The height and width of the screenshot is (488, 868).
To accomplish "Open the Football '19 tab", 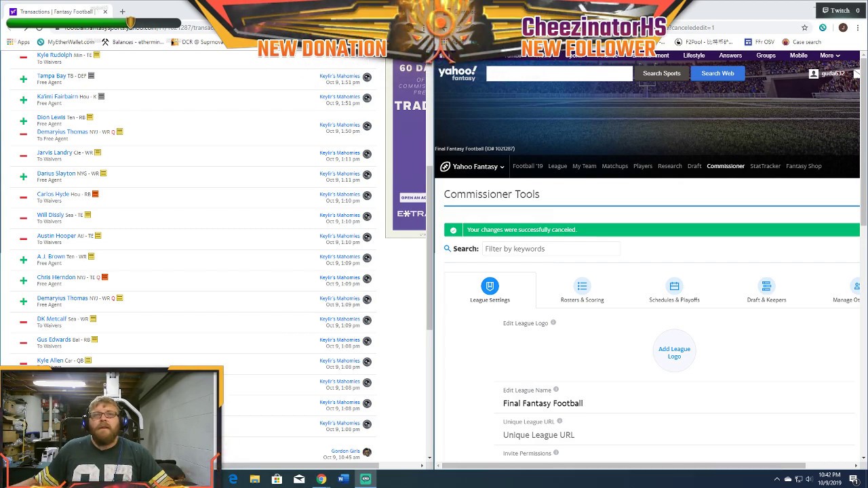I will pos(528,166).
